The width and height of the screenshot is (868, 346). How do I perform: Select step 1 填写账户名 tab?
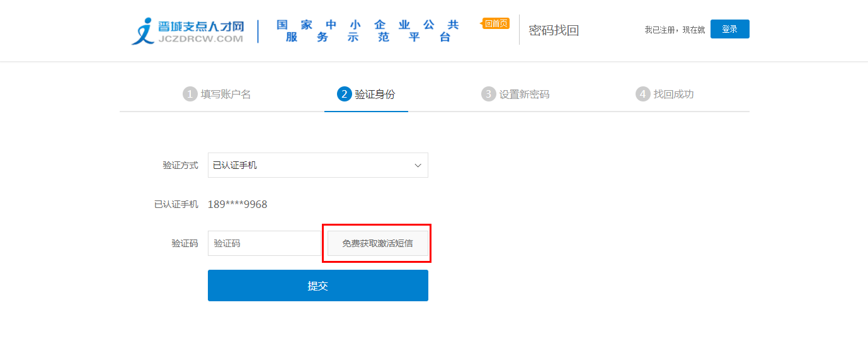point(217,94)
